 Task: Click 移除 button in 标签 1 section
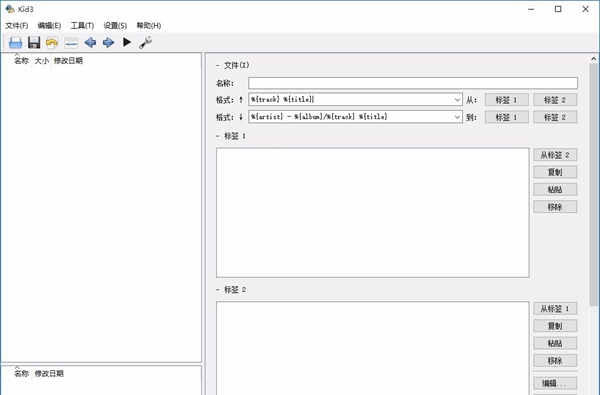pos(555,207)
